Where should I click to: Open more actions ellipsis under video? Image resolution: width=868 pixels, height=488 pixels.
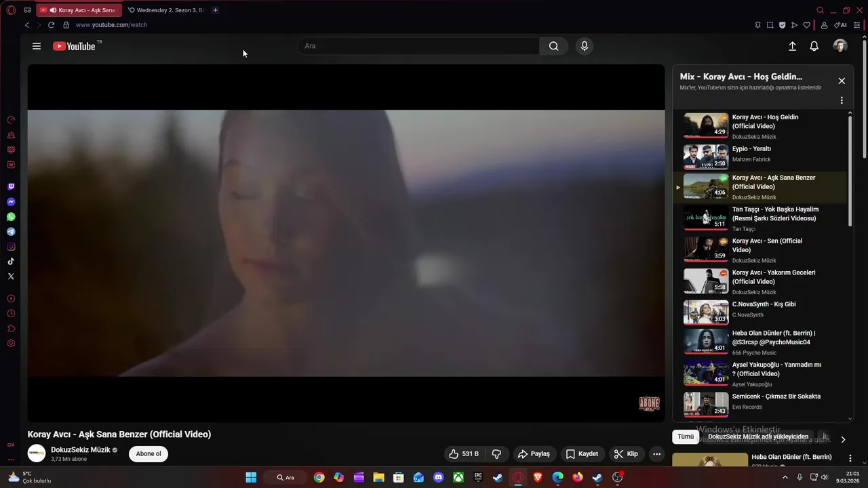(656, 454)
